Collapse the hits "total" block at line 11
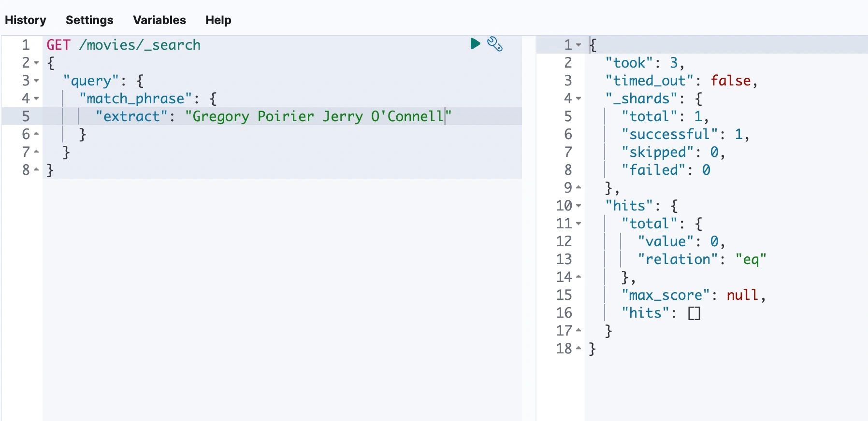868x421 pixels. click(x=579, y=224)
